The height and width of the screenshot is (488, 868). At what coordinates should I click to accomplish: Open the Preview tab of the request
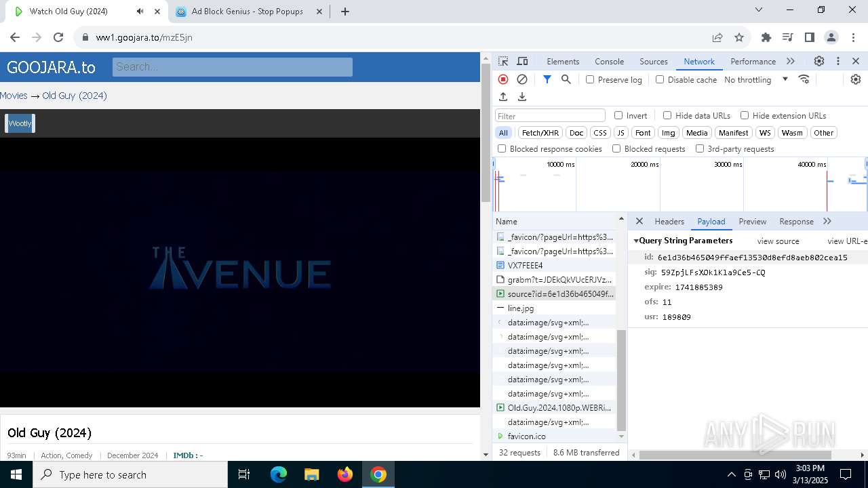[753, 221]
